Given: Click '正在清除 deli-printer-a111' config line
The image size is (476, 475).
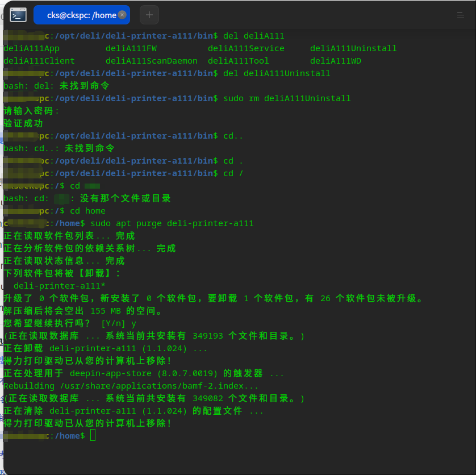Looking at the screenshot, I should coord(133,411).
